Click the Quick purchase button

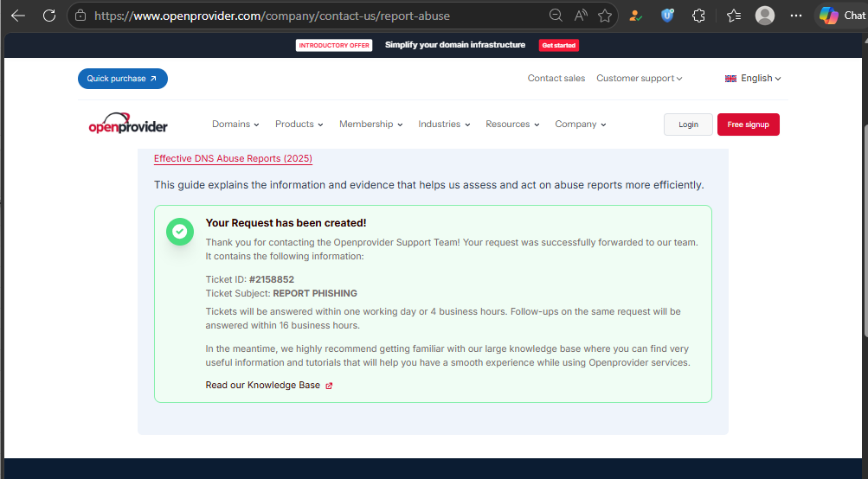122,79
